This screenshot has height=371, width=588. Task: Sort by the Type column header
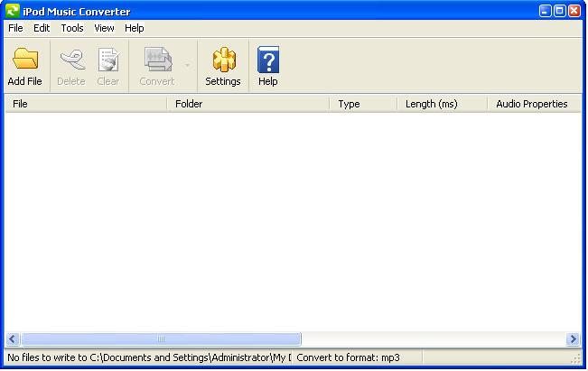tap(363, 104)
